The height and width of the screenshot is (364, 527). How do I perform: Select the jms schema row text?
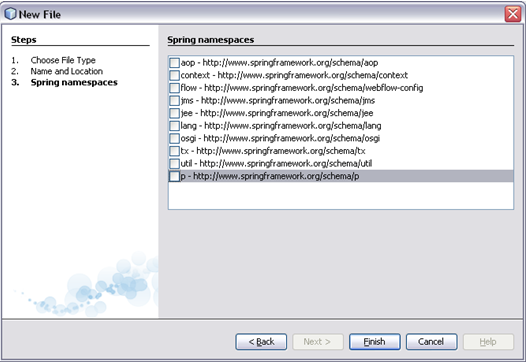[278, 100]
